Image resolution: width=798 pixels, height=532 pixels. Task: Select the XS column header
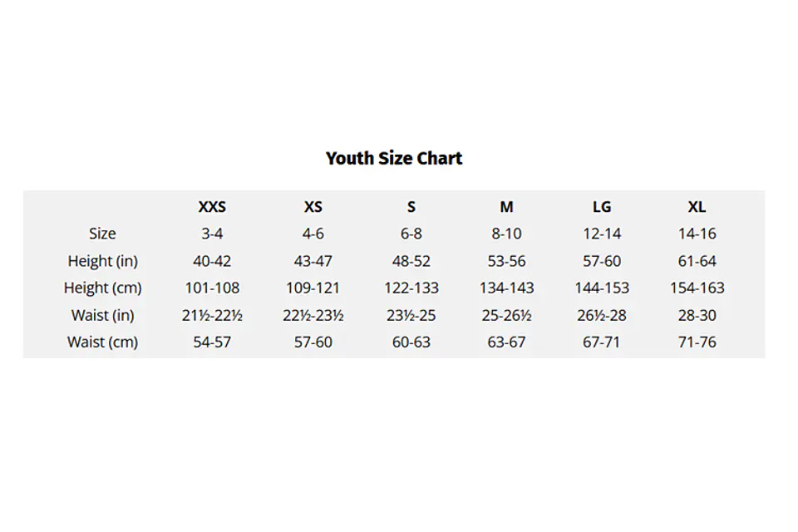[x=313, y=207]
